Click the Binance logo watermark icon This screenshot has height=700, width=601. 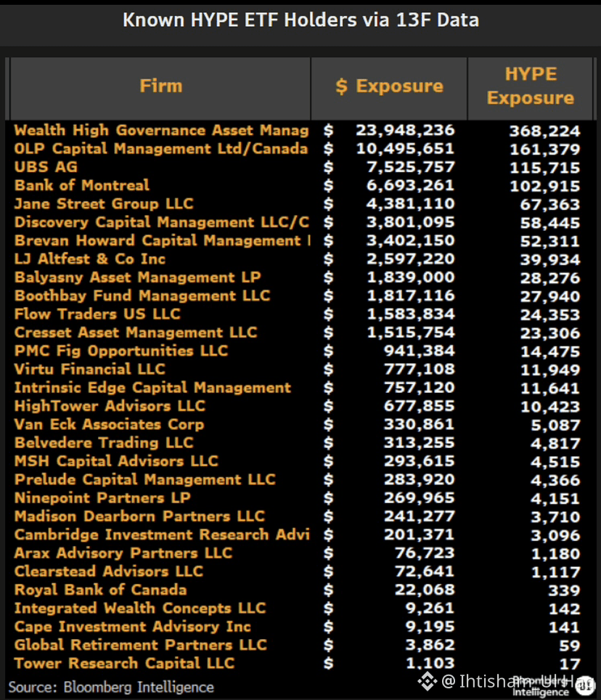tap(427, 681)
